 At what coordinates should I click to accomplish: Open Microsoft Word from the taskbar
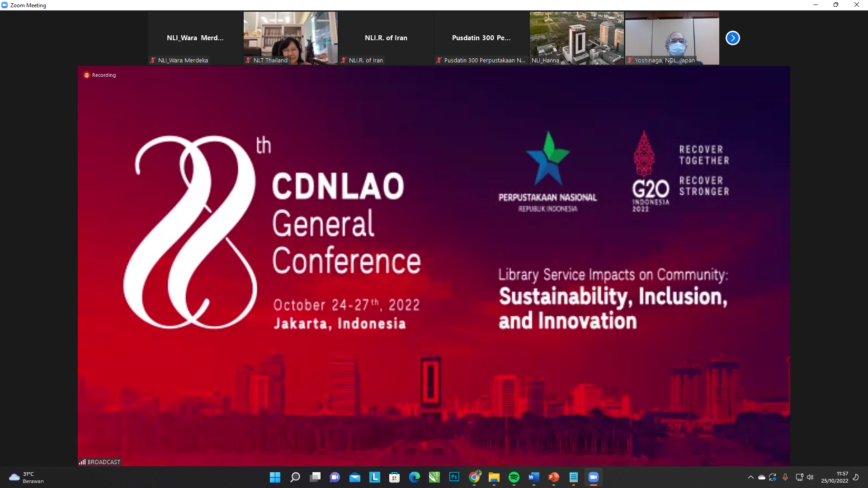534,477
